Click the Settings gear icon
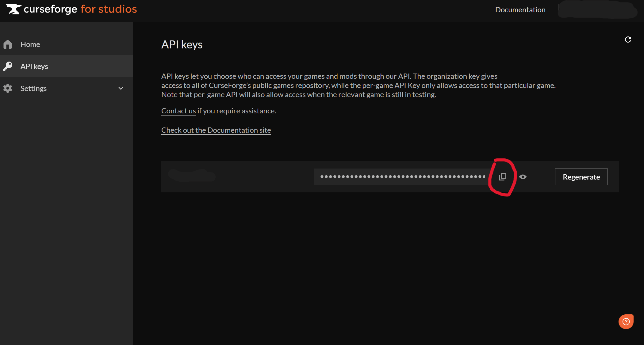644x345 pixels. coord(8,89)
